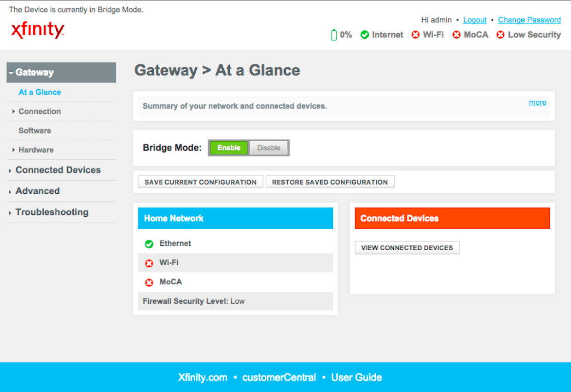Expand the Connection submenu arrow

pyautogui.click(x=14, y=111)
